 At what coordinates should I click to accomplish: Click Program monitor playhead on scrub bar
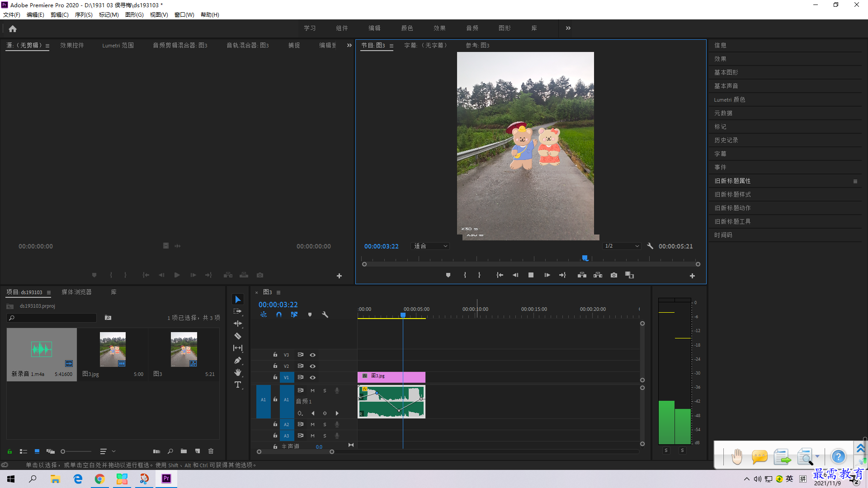pyautogui.click(x=585, y=258)
